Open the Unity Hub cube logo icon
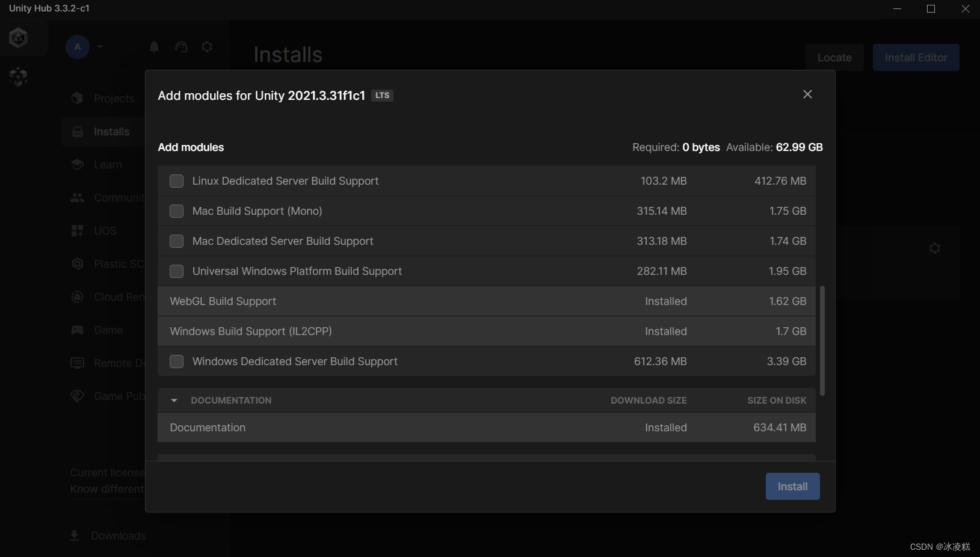The width and height of the screenshot is (980, 557). tap(19, 38)
